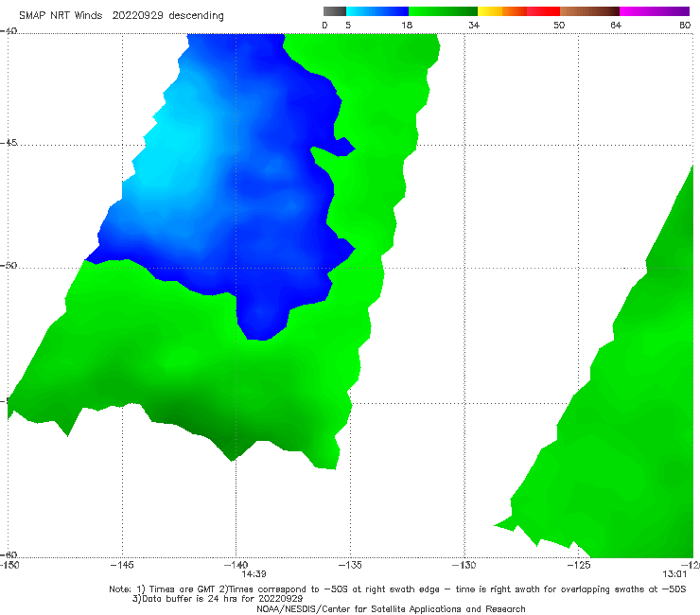Click the 'NOAA/NESDIS/Center for Satellite Applications and Research' credit
This screenshot has width=700, height=615.
pos(391,609)
